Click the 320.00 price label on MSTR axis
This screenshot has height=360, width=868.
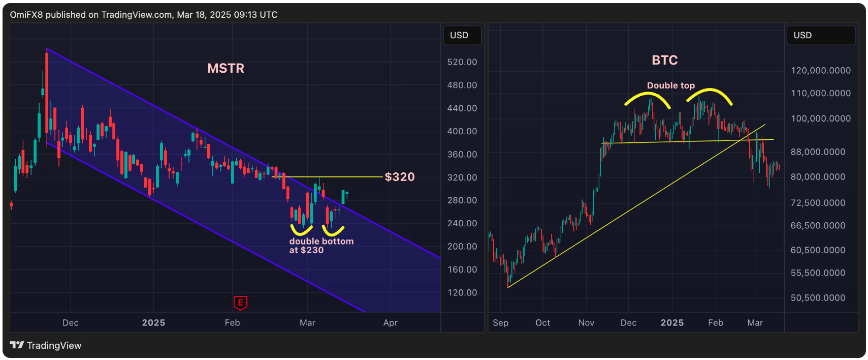coord(462,177)
